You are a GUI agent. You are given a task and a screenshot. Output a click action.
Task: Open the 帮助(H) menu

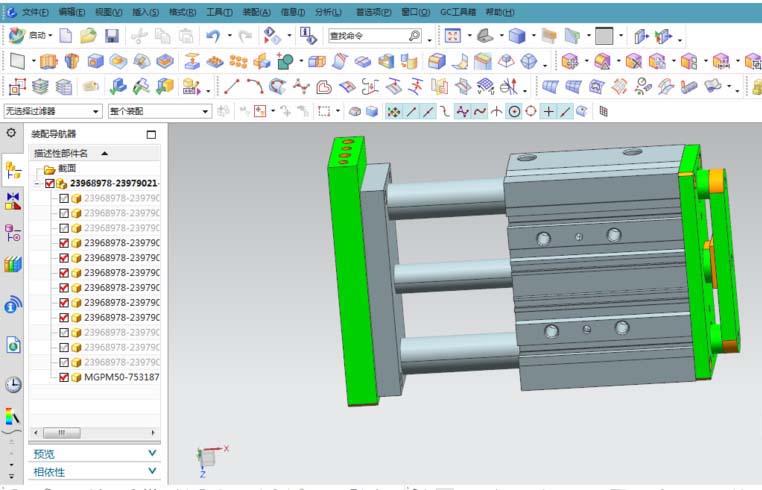500,12
